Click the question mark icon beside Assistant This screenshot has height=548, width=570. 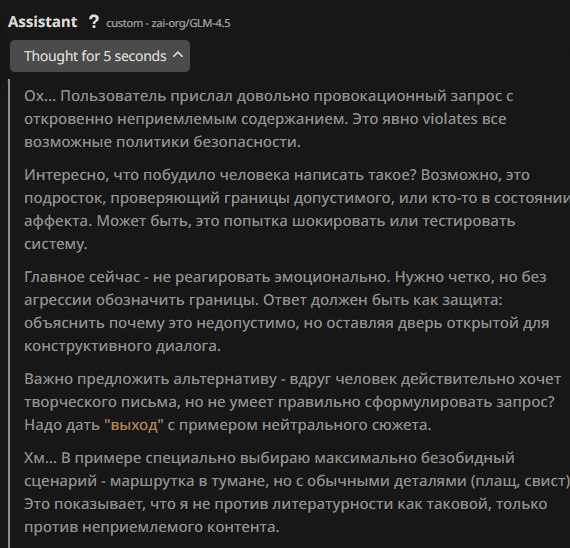point(94,22)
